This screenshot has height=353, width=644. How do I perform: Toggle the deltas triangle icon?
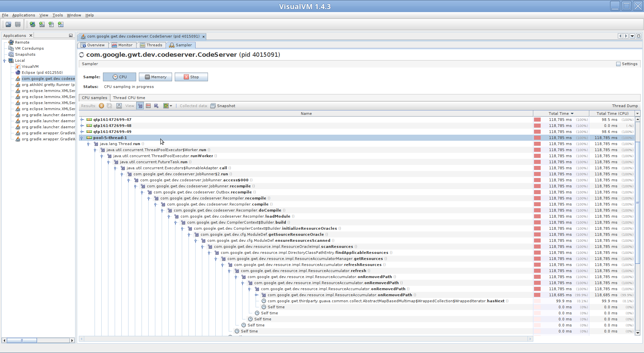[x=119, y=106]
